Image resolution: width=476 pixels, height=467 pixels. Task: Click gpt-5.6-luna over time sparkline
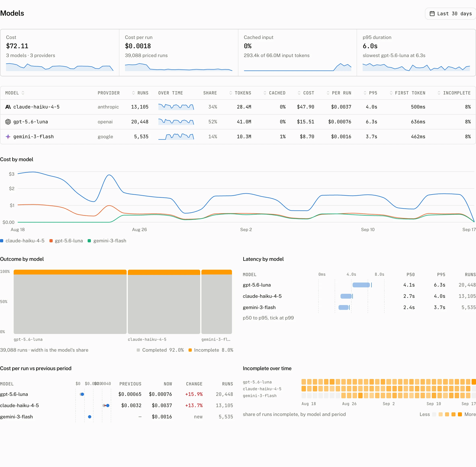pos(176,122)
